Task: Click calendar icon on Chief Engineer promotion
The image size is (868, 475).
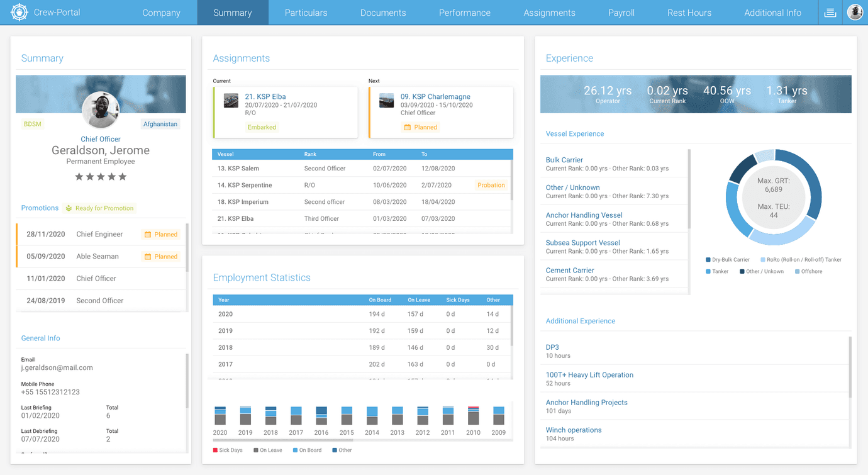Action: click(148, 235)
